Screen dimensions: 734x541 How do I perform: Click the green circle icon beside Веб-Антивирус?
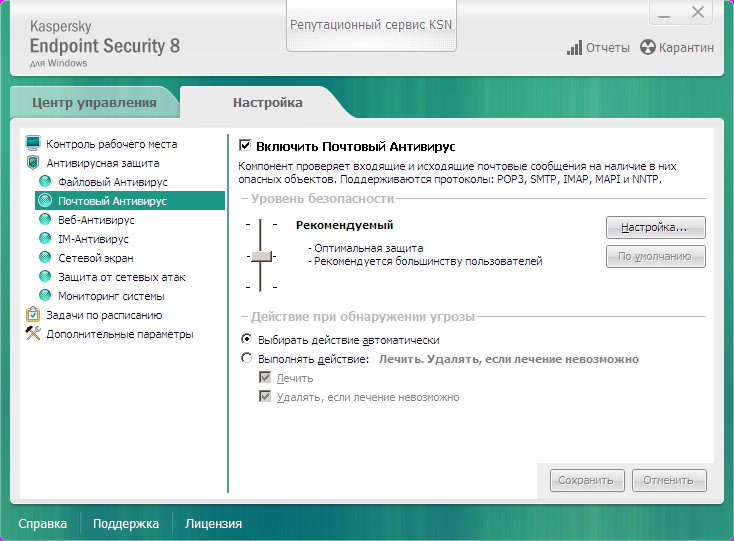(45, 219)
